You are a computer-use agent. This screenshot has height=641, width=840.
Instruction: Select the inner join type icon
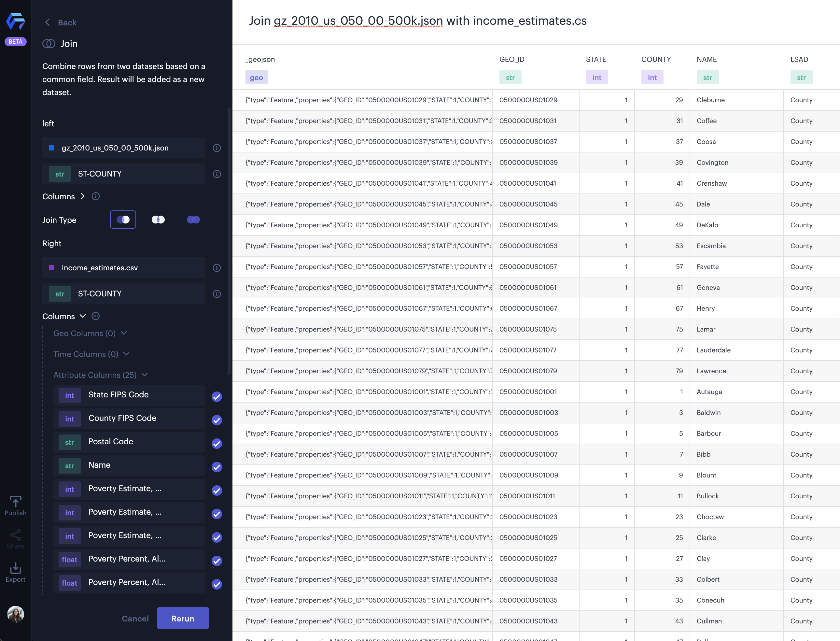coord(158,220)
